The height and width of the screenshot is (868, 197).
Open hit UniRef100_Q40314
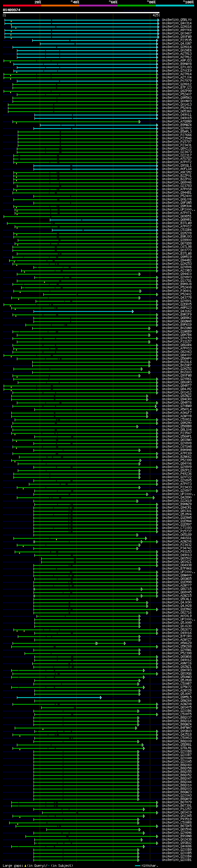177,24
